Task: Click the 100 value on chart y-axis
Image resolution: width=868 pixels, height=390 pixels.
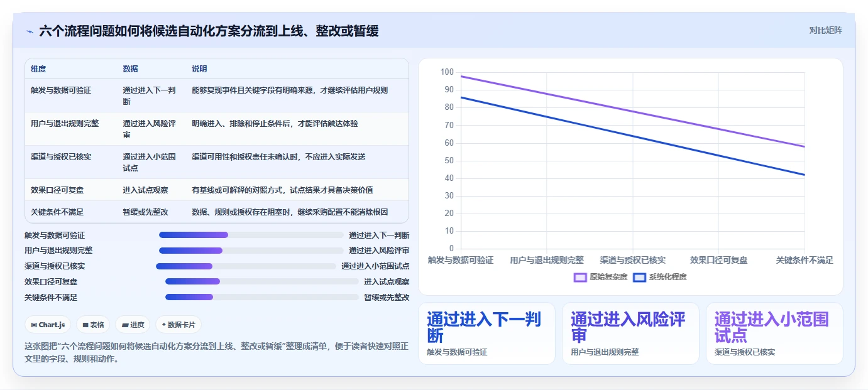Action: coord(447,72)
